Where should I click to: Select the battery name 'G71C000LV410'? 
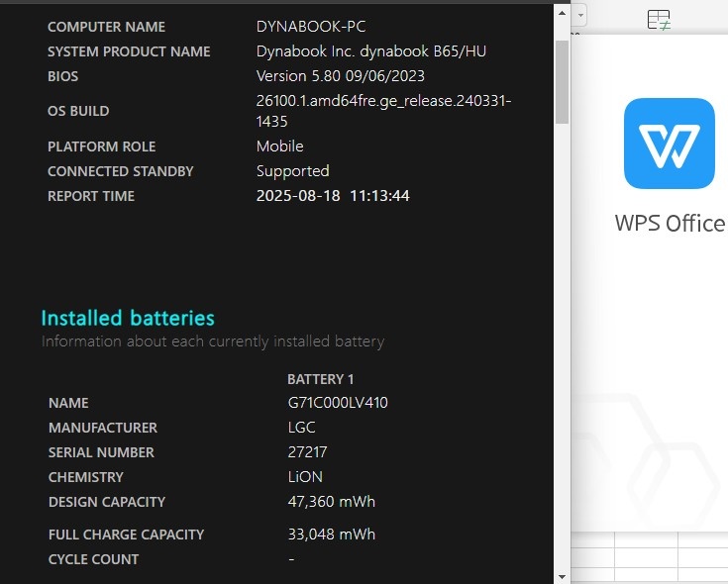[338, 403]
